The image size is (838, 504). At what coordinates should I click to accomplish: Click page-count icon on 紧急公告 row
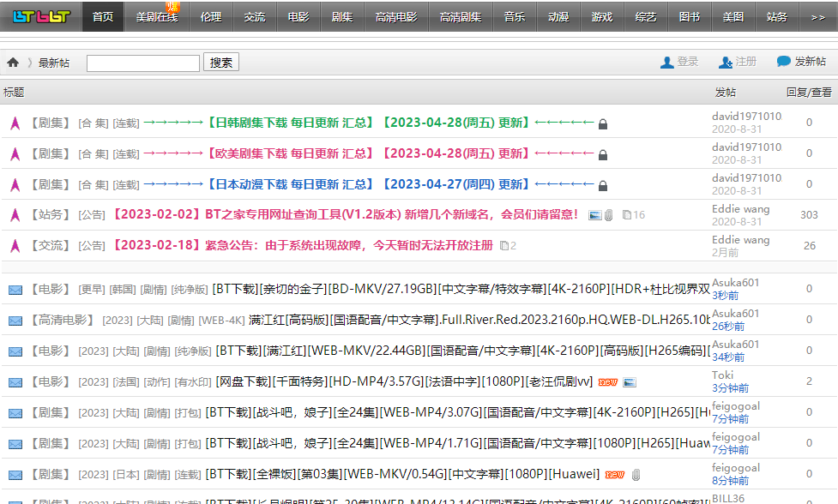(x=504, y=246)
